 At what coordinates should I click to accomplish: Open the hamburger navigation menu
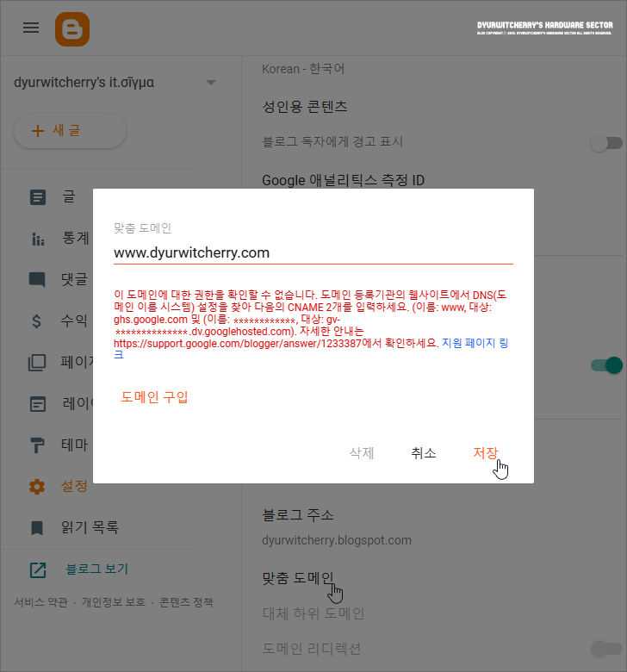pos(31,28)
